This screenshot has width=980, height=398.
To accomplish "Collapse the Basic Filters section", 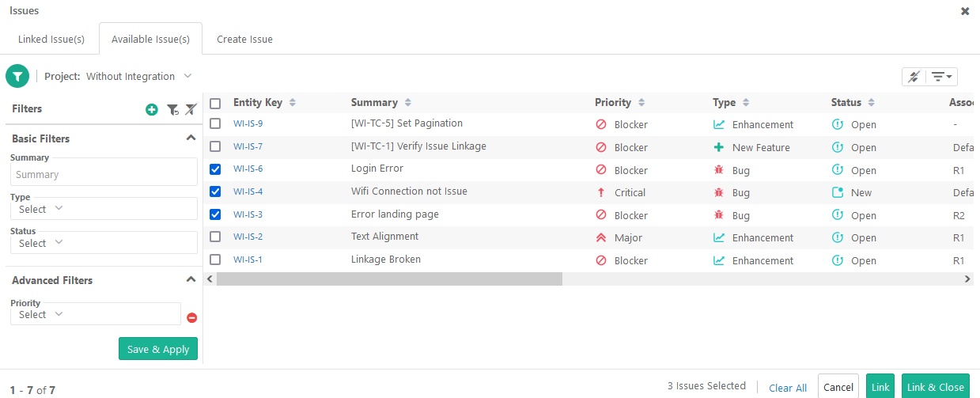I will point(190,138).
